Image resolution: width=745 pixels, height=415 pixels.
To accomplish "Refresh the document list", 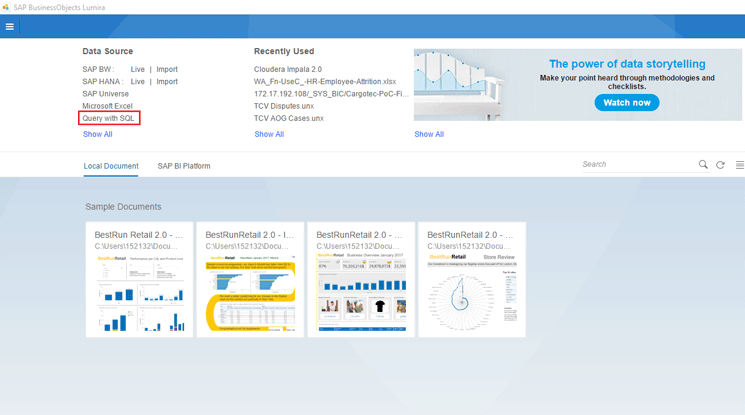I will click(x=720, y=165).
